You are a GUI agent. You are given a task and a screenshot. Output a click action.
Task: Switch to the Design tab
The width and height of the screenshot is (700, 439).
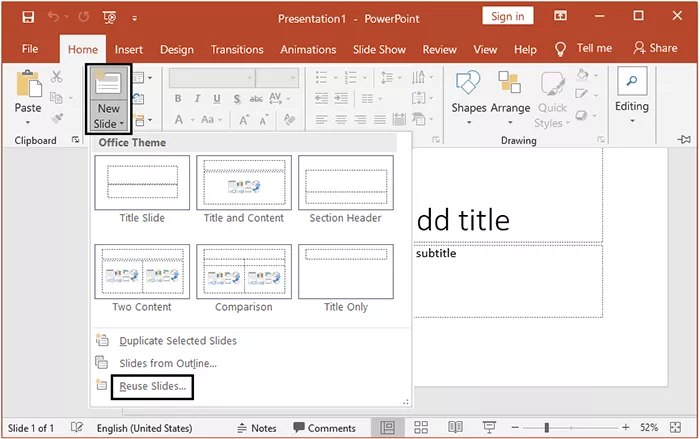pos(177,49)
